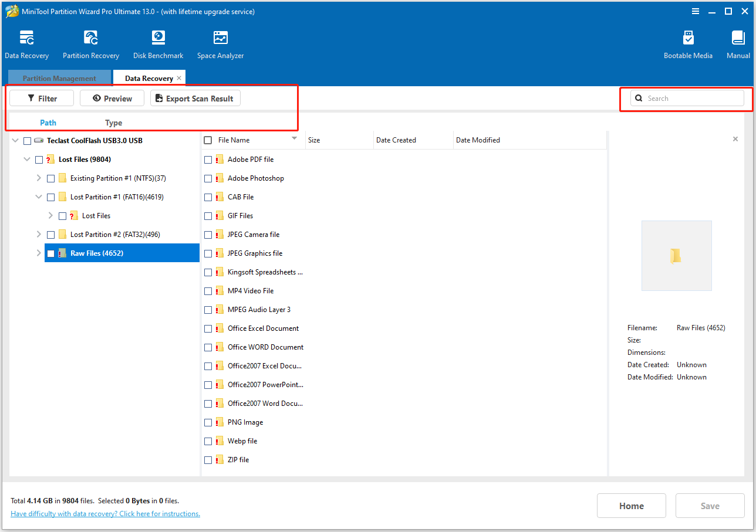Click the Export Scan Result button
The height and width of the screenshot is (532, 756).
click(195, 98)
